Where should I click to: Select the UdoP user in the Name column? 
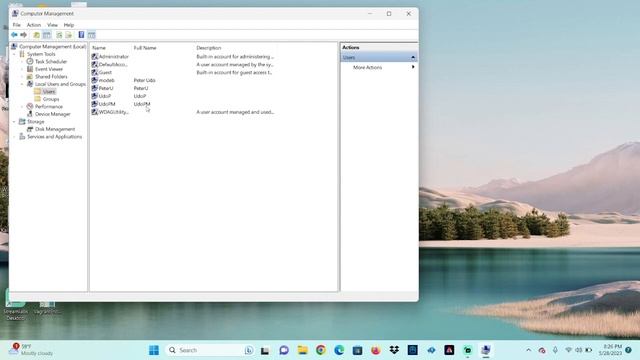pyautogui.click(x=101, y=96)
